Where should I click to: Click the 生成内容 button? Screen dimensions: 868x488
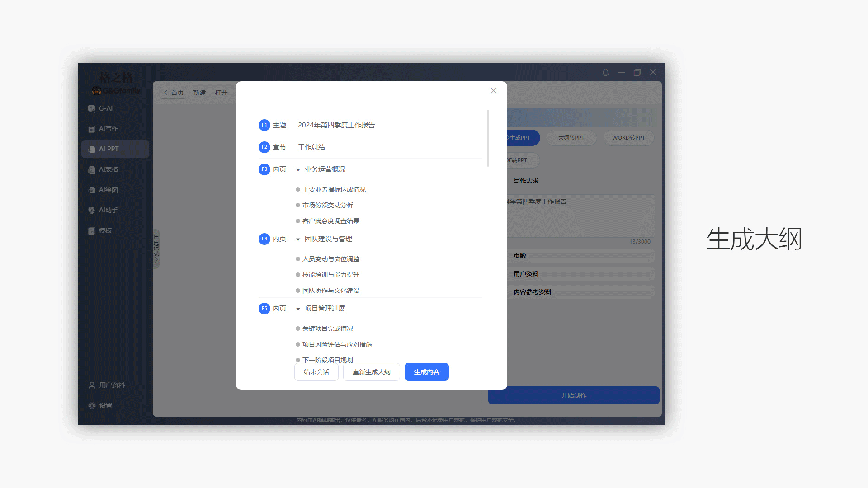click(x=426, y=372)
